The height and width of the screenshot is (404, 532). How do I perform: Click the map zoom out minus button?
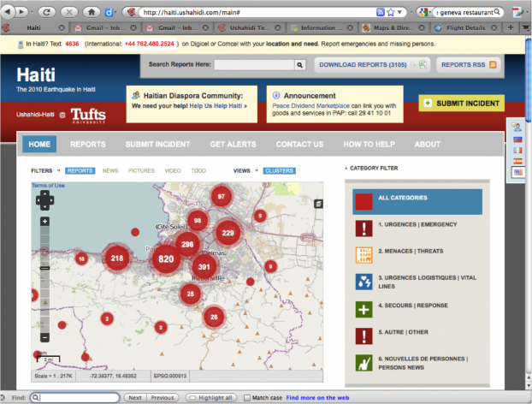point(44,338)
